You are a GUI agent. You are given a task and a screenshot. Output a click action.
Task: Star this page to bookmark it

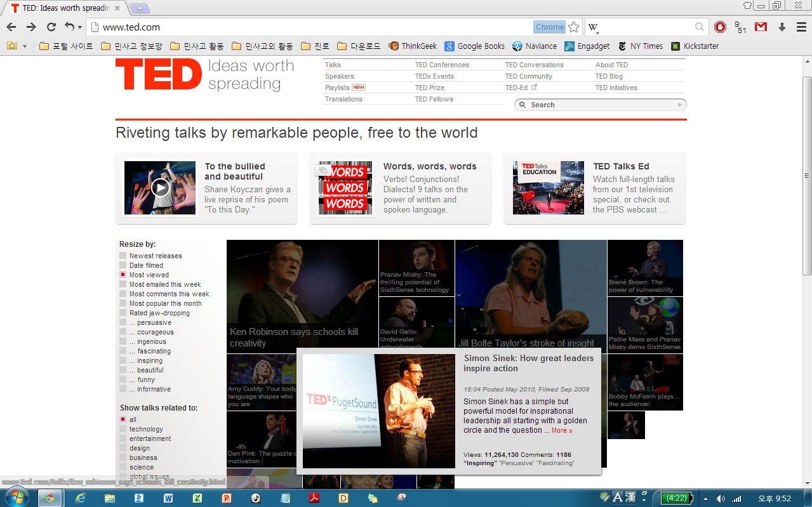click(x=573, y=27)
